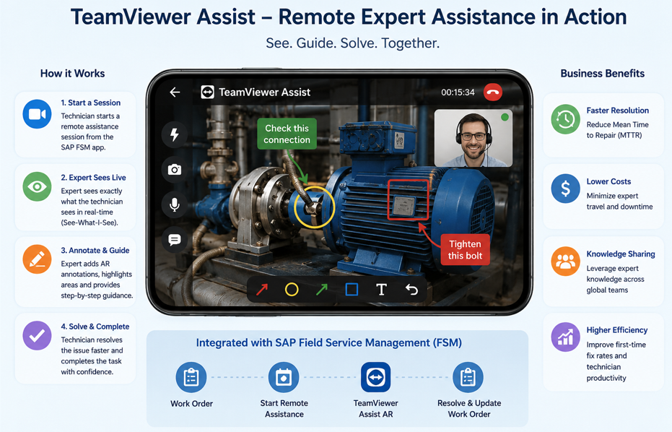Click the blue video camera icon
672x432 pixels.
(37, 114)
